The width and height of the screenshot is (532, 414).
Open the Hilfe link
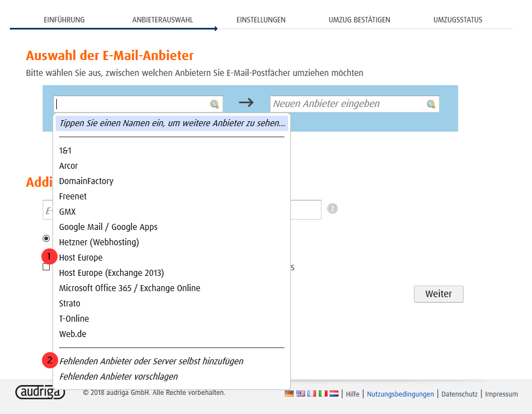[x=353, y=394]
